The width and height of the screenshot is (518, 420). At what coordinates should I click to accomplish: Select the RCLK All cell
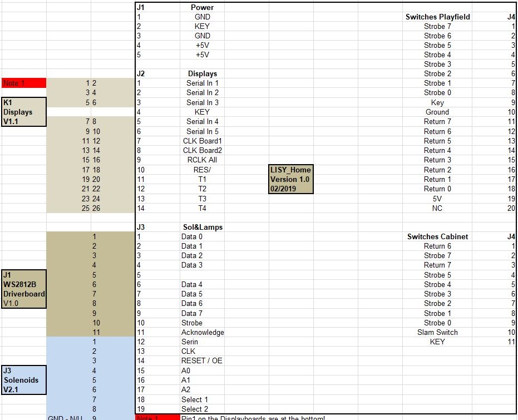pyautogui.click(x=202, y=160)
